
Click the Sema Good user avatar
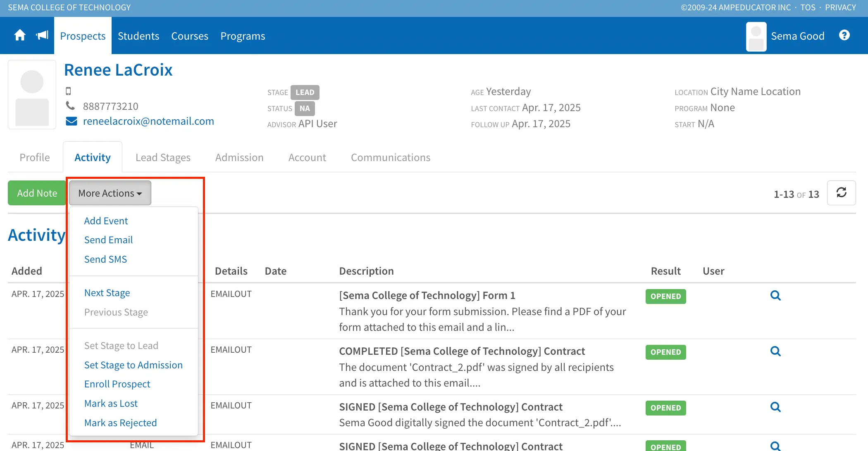pos(756,36)
